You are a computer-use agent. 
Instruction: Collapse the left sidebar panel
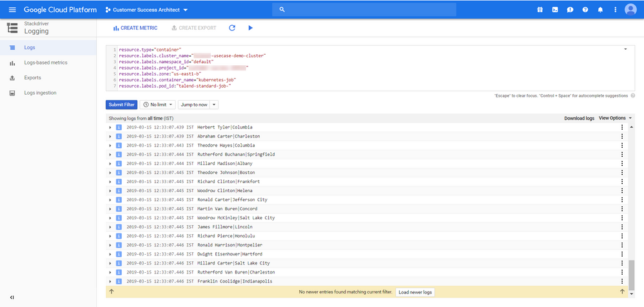pos(12,297)
